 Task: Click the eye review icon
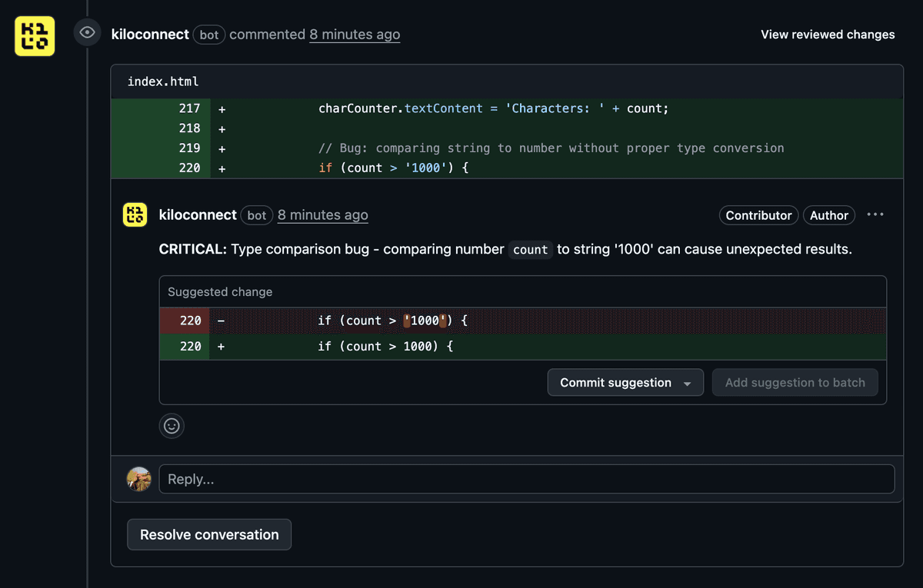coord(88,32)
